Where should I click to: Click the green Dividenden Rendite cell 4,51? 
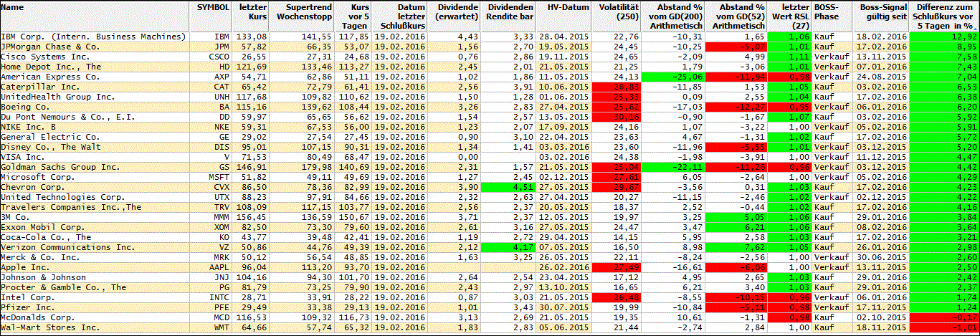click(x=507, y=187)
